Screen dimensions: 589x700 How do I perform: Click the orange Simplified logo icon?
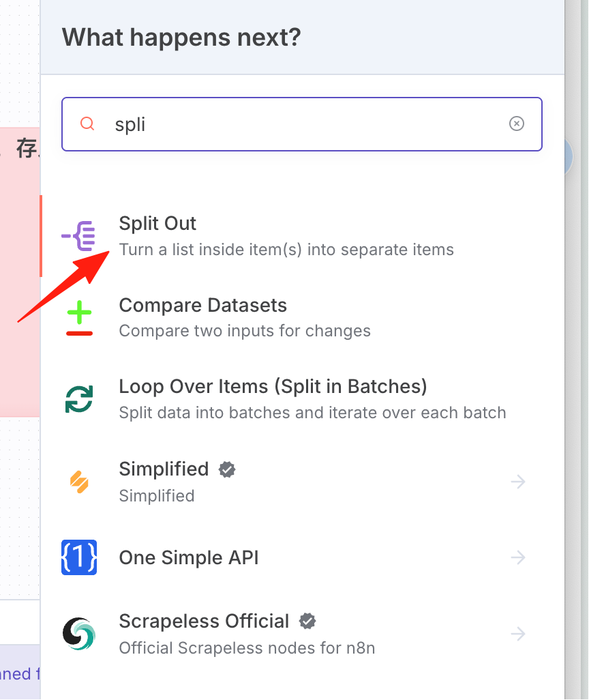(x=79, y=482)
